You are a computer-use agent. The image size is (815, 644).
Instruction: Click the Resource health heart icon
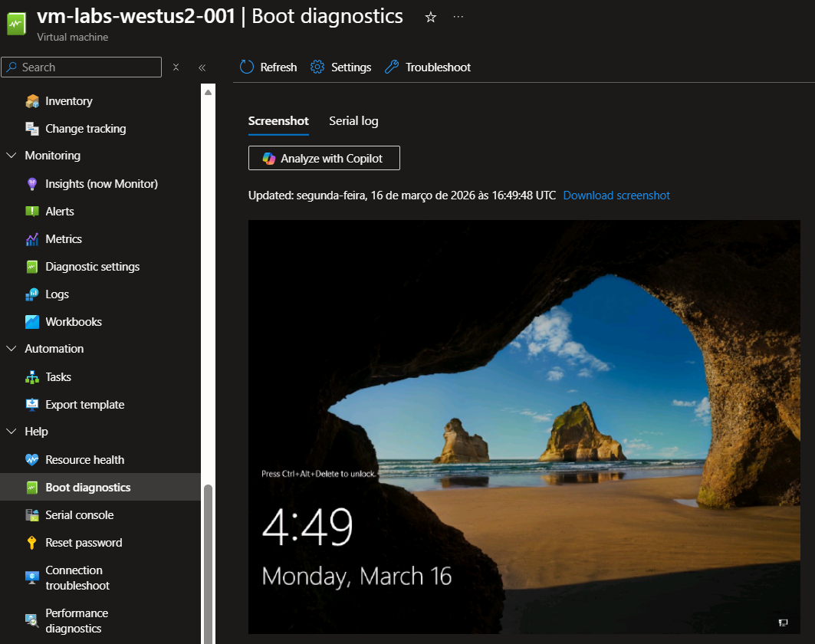click(32, 460)
